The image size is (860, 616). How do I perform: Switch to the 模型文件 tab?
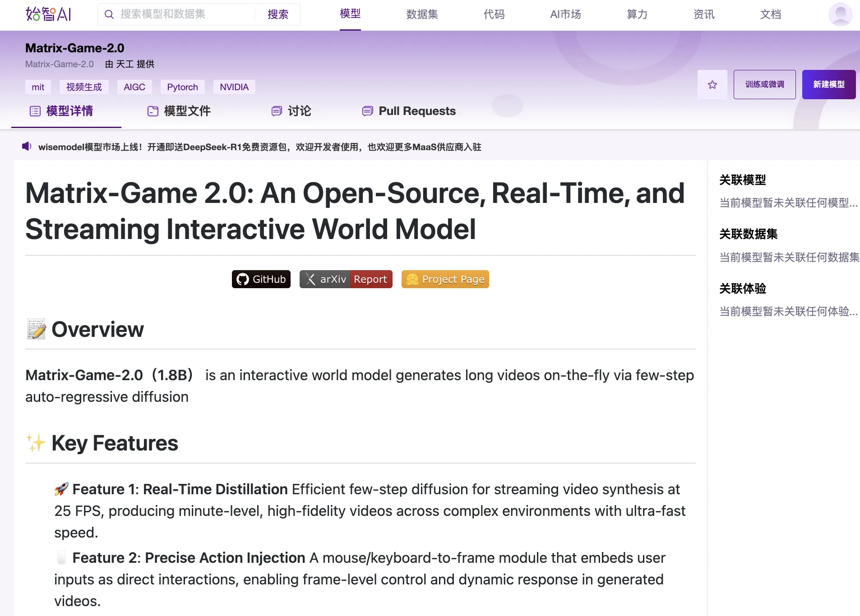(179, 111)
